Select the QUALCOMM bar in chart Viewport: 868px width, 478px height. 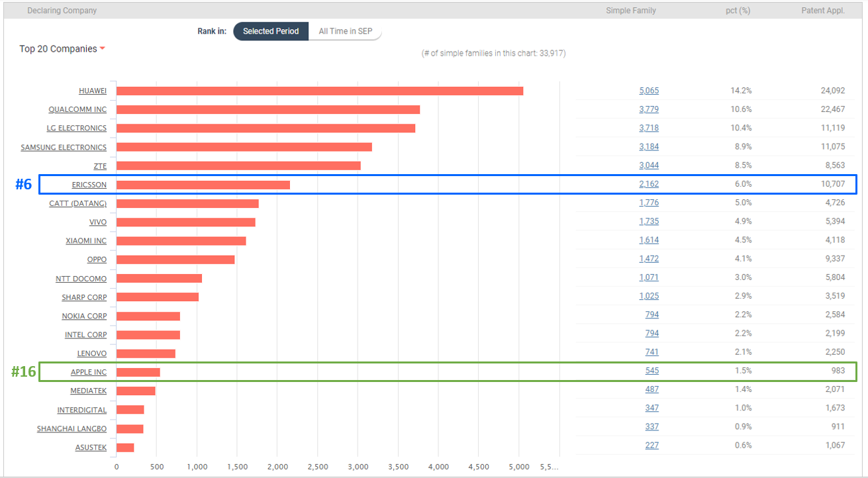pyautogui.click(x=268, y=109)
